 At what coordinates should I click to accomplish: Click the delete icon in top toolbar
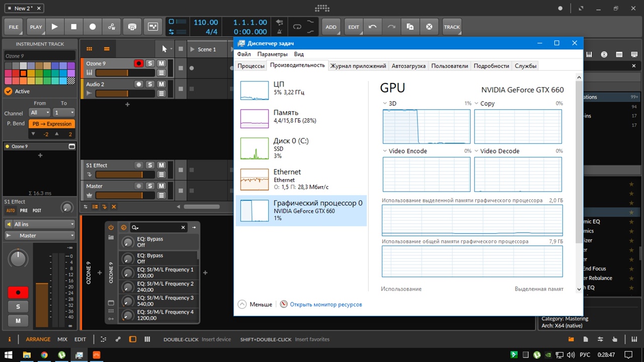click(429, 27)
